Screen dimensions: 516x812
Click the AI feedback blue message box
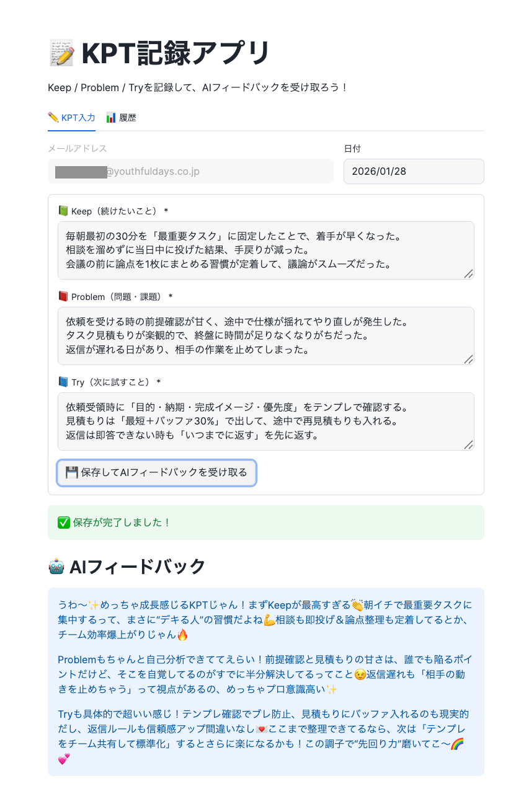coord(266,682)
